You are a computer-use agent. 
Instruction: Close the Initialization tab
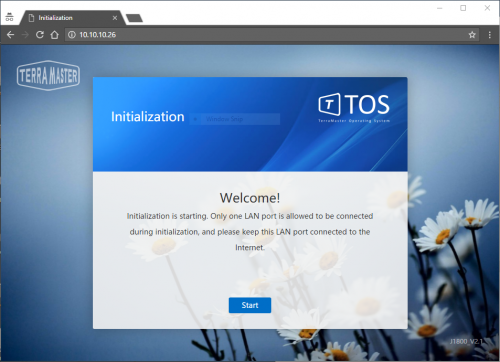pyautogui.click(x=115, y=18)
